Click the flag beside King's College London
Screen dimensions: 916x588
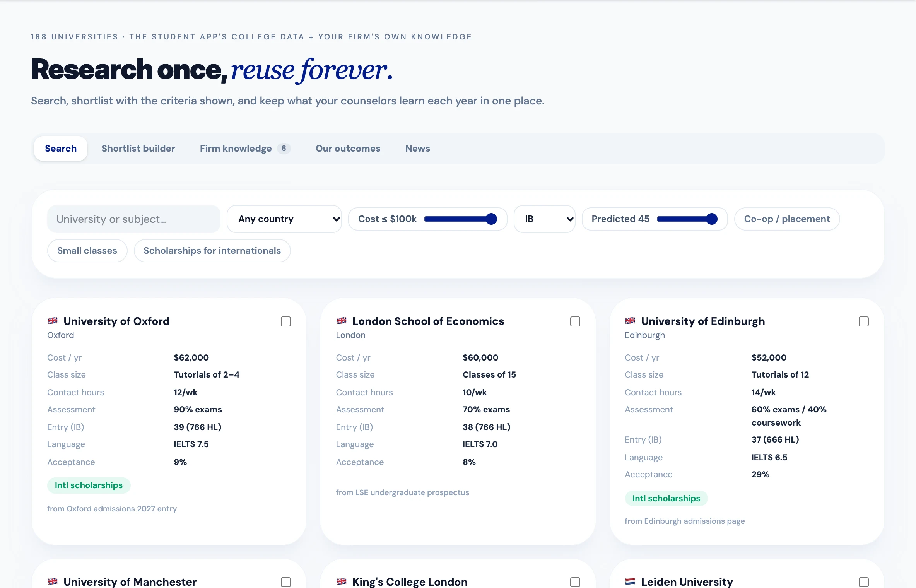pyautogui.click(x=342, y=581)
